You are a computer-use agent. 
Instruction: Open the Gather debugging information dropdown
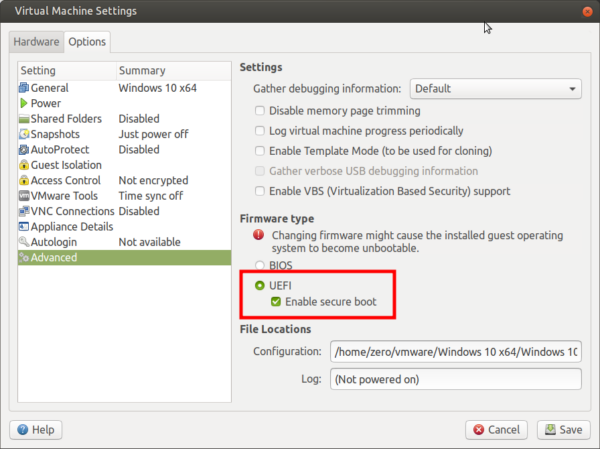tap(496, 89)
